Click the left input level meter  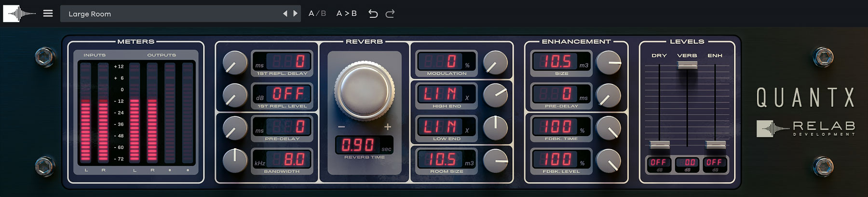pos(86,112)
